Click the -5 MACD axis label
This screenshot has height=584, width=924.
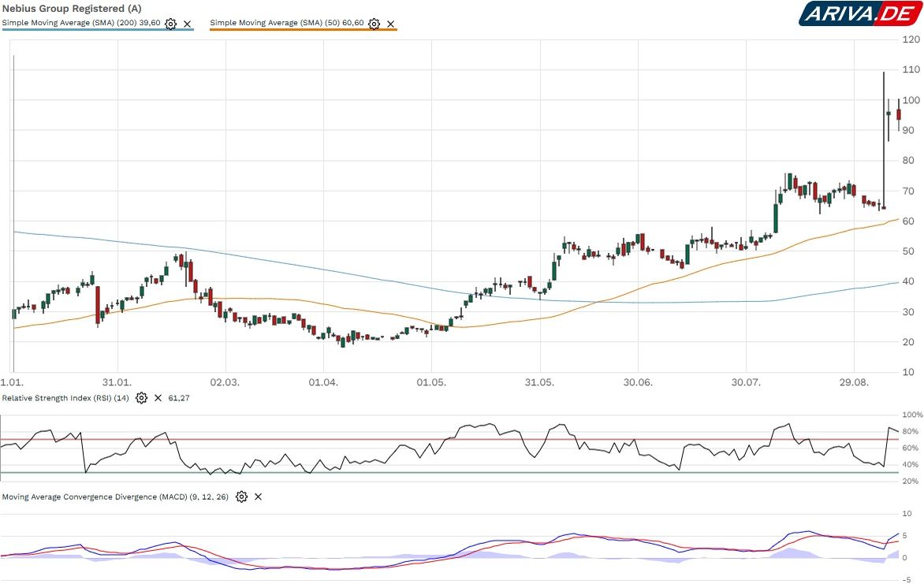pos(907,581)
